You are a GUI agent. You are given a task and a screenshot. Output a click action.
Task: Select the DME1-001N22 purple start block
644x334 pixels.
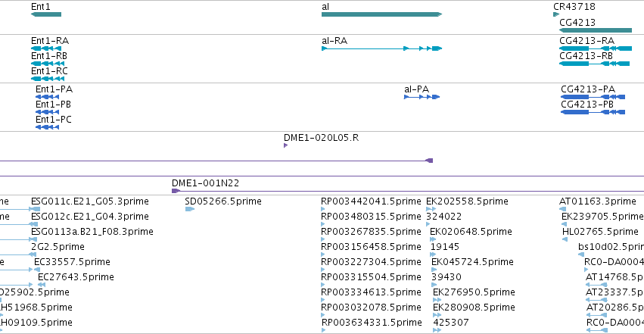pyautogui.click(x=176, y=191)
